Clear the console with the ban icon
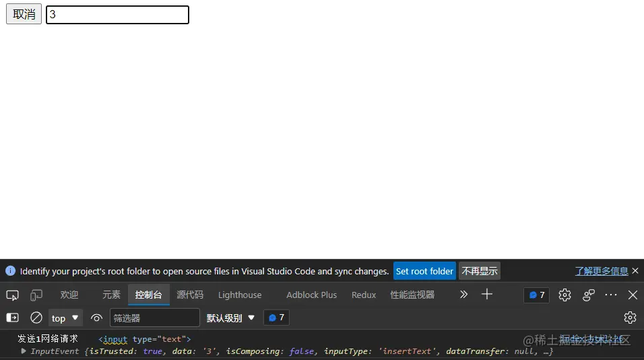 click(x=36, y=318)
